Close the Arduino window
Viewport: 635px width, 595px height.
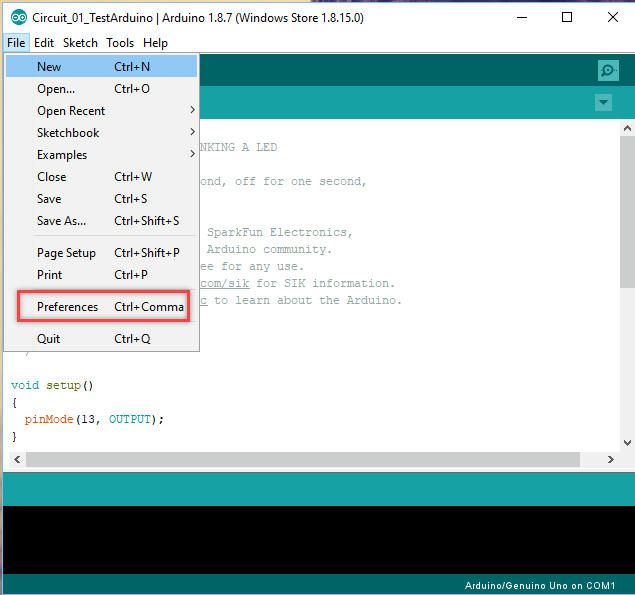[613, 17]
